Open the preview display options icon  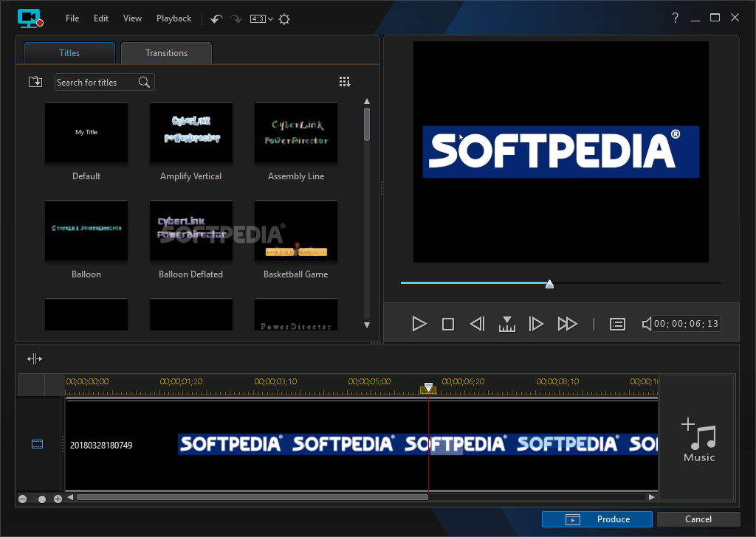point(618,324)
